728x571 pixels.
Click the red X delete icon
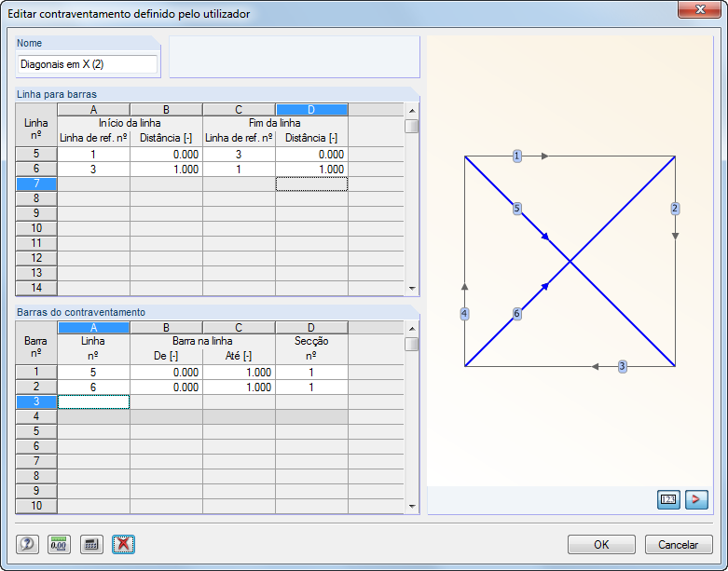(123, 544)
